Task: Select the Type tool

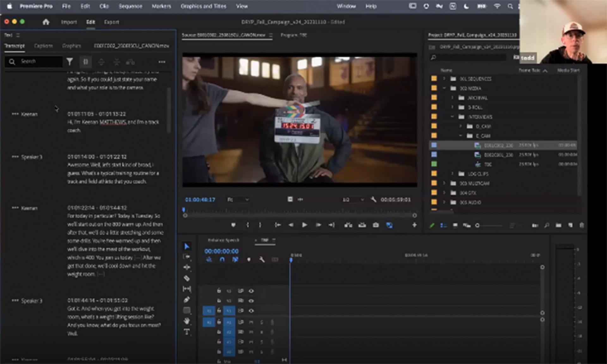Action: click(187, 332)
